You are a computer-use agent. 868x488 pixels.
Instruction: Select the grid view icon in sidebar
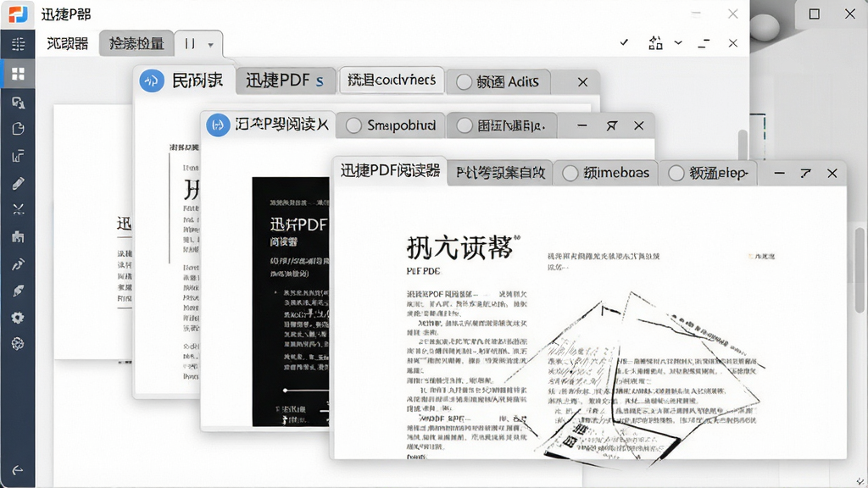[18, 74]
